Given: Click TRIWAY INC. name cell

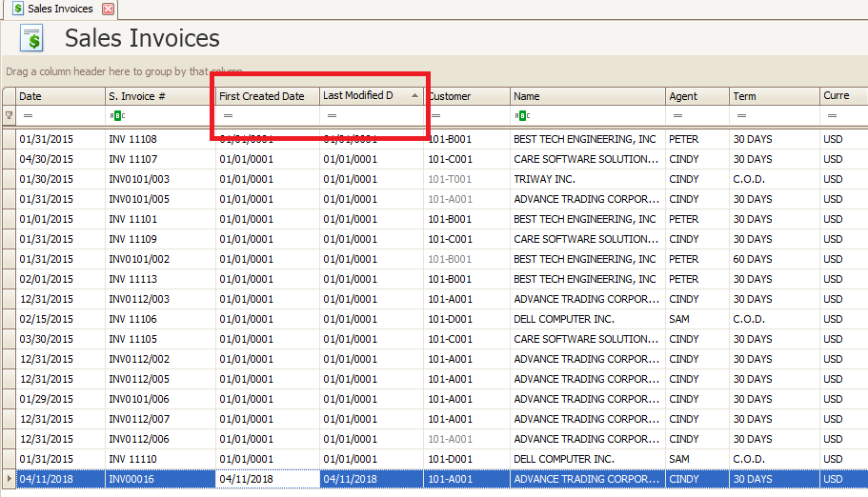Looking at the screenshot, I should pyautogui.click(x=587, y=179).
